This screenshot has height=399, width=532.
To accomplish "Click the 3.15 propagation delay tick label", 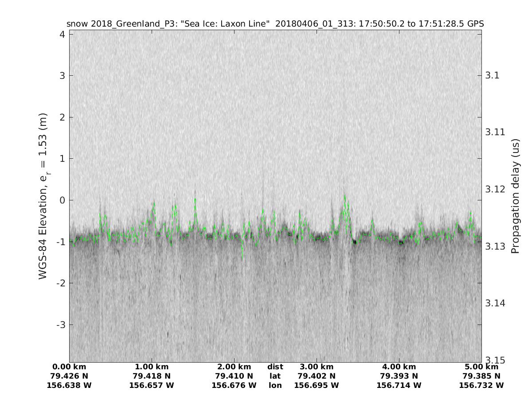I will pos(495,360).
